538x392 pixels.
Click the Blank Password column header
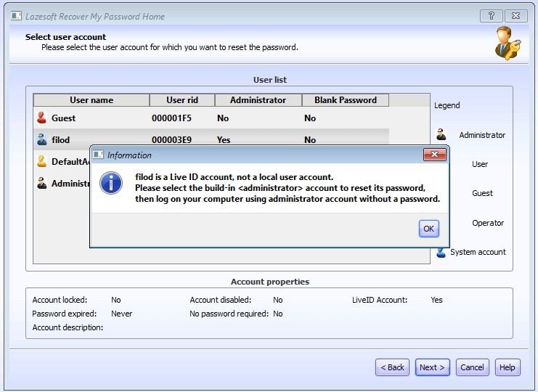coord(346,100)
